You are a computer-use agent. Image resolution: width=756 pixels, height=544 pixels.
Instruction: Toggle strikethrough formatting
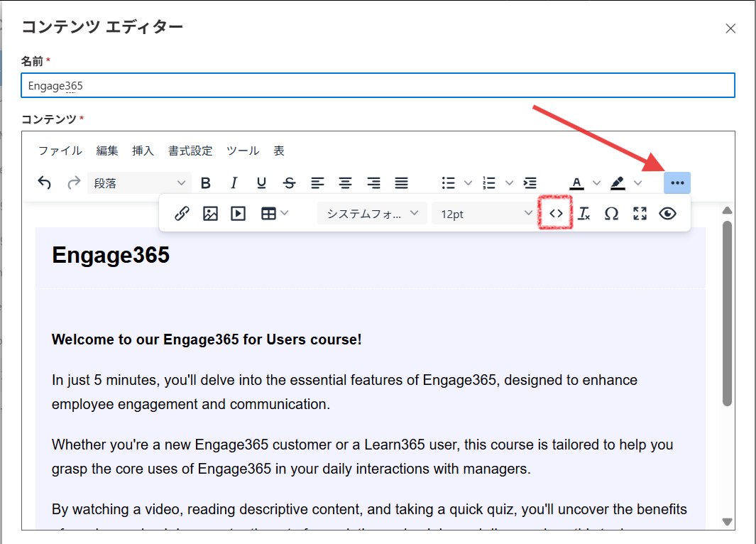(x=289, y=183)
